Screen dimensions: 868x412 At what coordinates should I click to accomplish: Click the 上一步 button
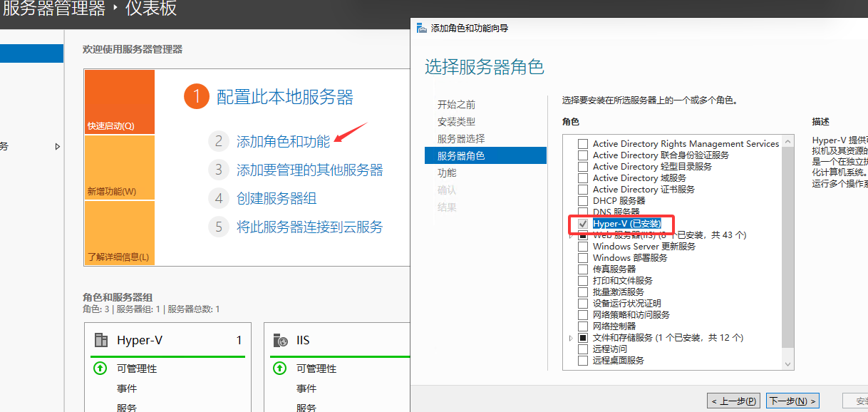tap(733, 400)
